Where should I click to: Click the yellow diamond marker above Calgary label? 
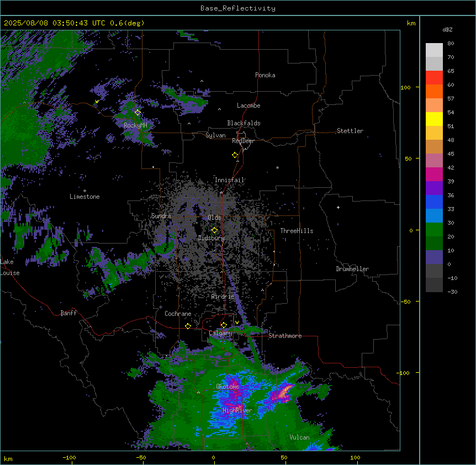coord(224,325)
